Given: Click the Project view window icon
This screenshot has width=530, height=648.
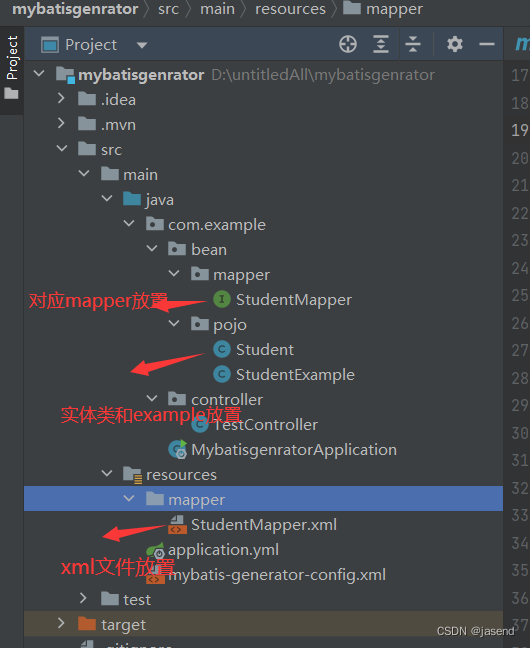Looking at the screenshot, I should coord(50,45).
